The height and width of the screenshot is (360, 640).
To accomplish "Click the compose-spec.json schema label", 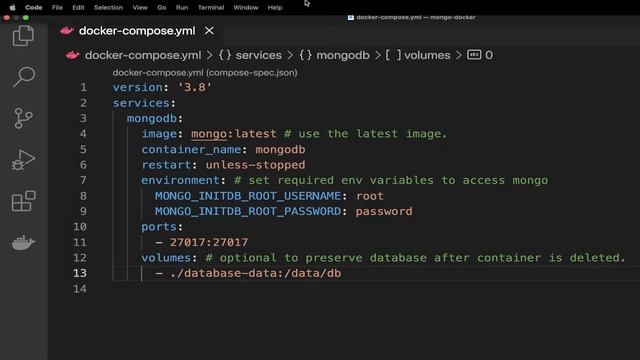I will click(205, 73).
